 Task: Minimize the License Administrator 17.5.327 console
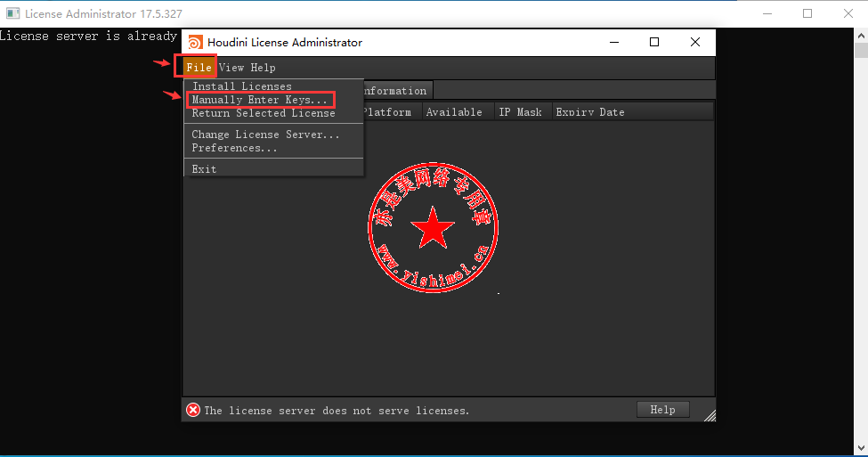pos(767,13)
